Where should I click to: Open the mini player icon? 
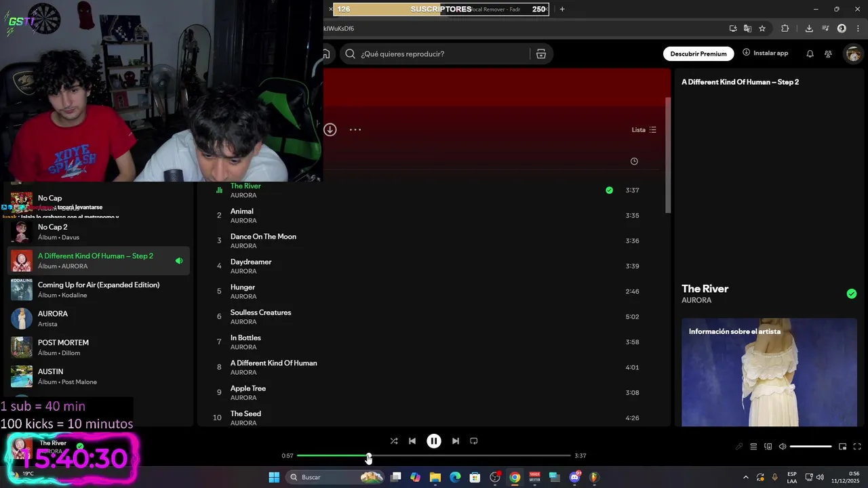click(842, 447)
